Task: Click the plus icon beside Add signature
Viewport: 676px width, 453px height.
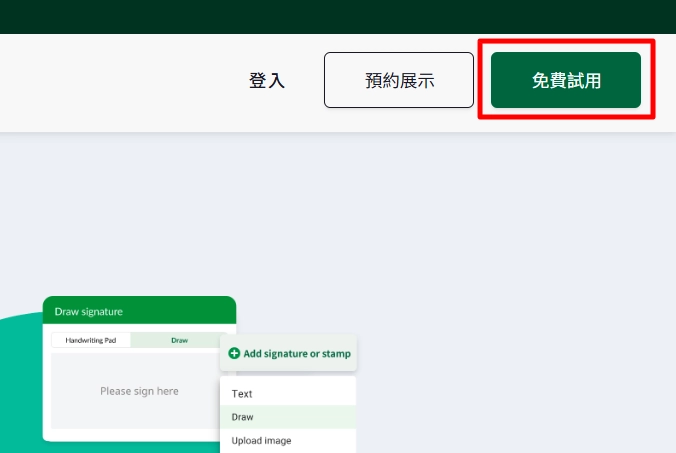Action: pyautogui.click(x=234, y=353)
